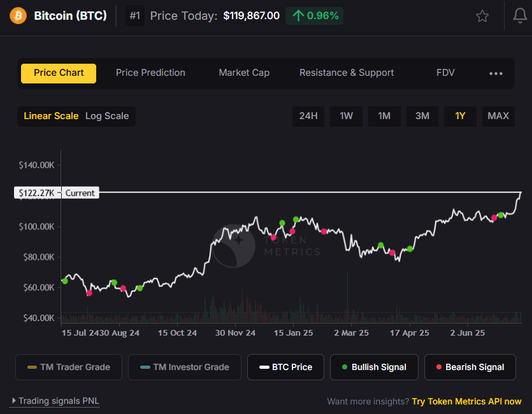Open the Resistance & Support tab

[347, 73]
